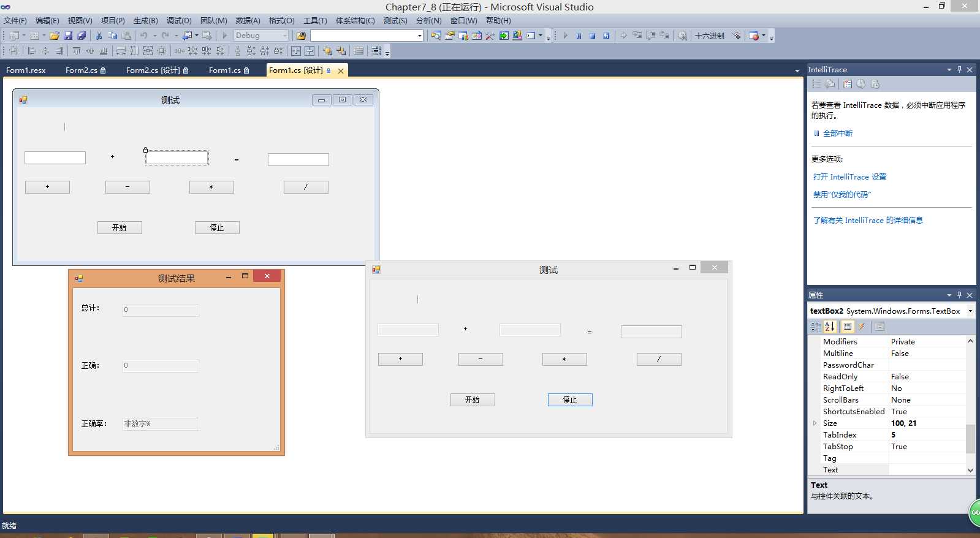This screenshot has width=980, height=538.
Task: Click the Pause debugging icon
Action: (x=579, y=36)
